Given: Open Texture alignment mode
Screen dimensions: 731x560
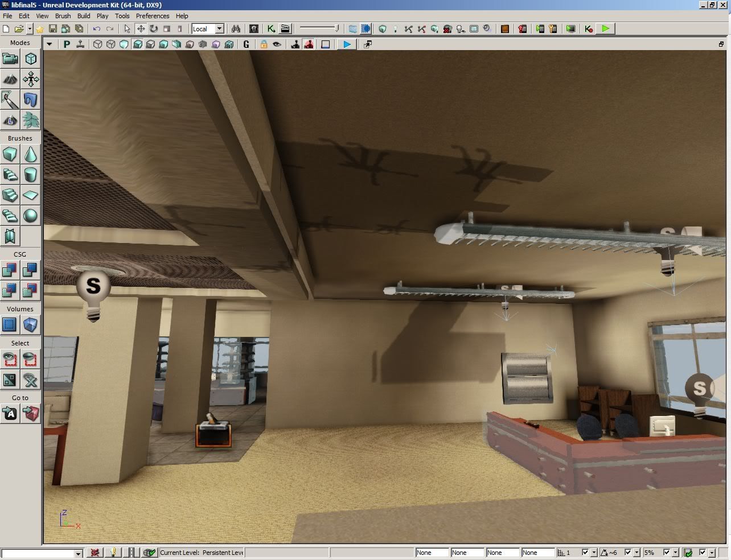Looking at the screenshot, I should click(x=30, y=79).
